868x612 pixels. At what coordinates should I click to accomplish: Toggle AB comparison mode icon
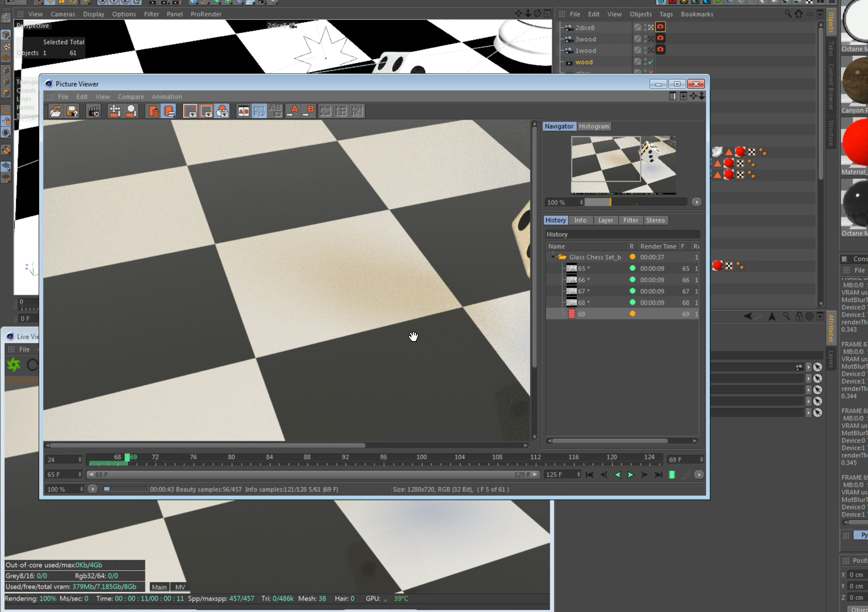(243, 111)
